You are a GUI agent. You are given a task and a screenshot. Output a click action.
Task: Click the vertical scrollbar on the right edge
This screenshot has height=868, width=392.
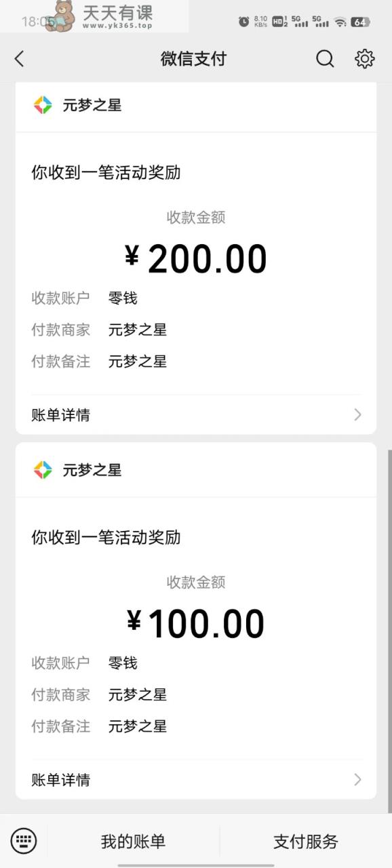tap(389, 631)
